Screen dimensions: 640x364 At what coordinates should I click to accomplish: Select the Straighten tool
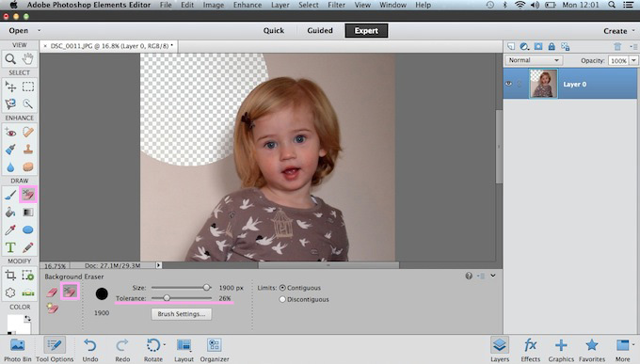tap(27, 293)
